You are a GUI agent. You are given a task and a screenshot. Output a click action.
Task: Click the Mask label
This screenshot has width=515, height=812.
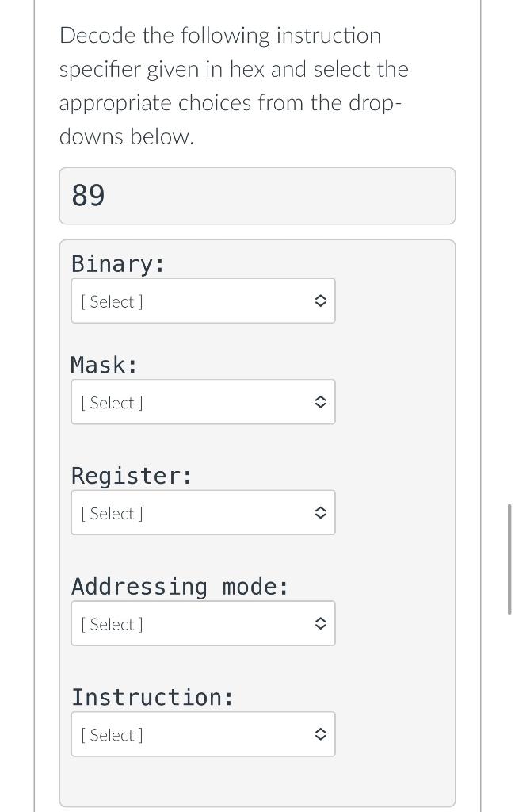[103, 365]
